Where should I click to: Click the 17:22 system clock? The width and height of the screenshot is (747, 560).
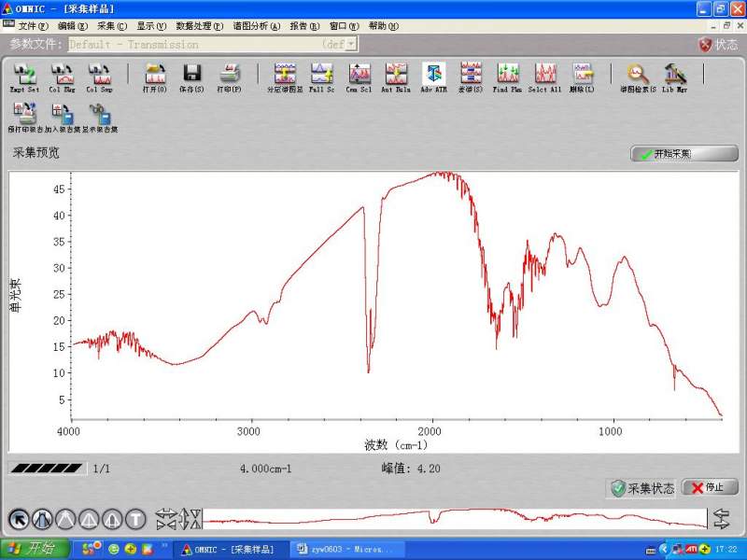click(x=726, y=549)
